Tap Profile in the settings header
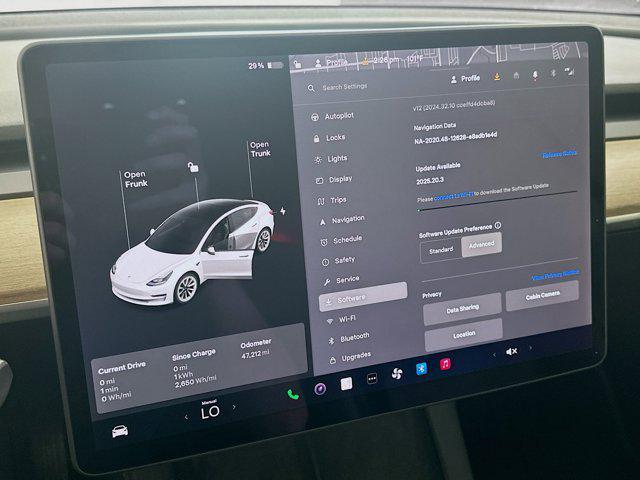This screenshot has height=480, width=640. pos(465,78)
